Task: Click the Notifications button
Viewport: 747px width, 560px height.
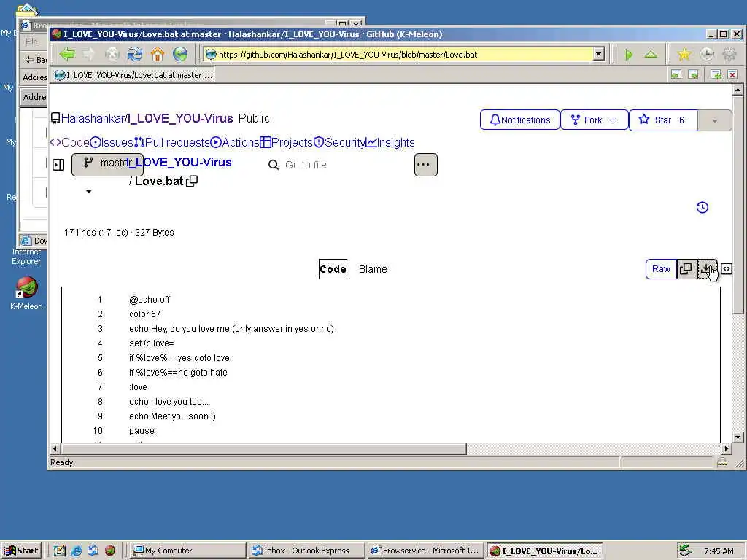Action: [x=519, y=120]
